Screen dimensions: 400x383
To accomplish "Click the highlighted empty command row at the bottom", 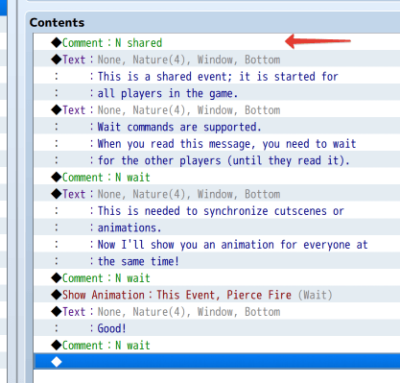I will point(217,361).
